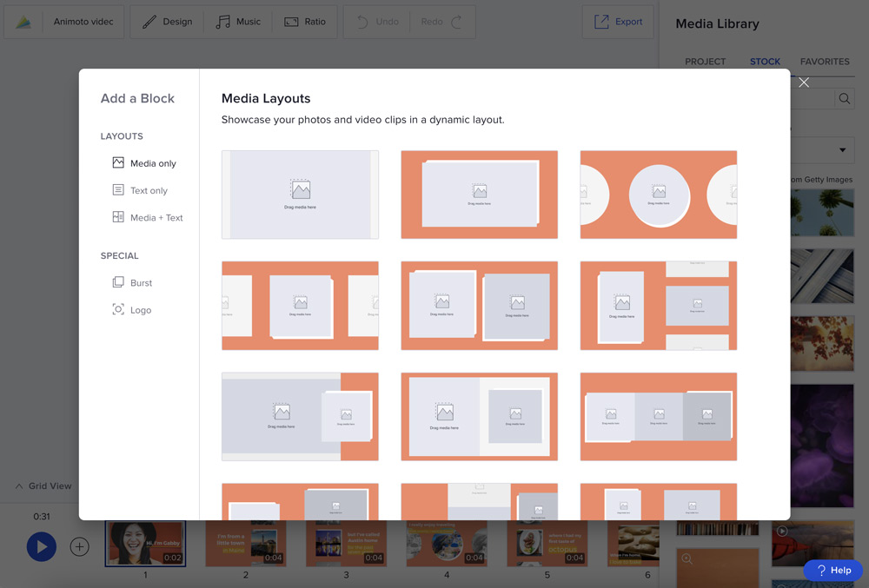
Task: Expand the Grid View toggle
Action: pyautogui.click(x=43, y=486)
